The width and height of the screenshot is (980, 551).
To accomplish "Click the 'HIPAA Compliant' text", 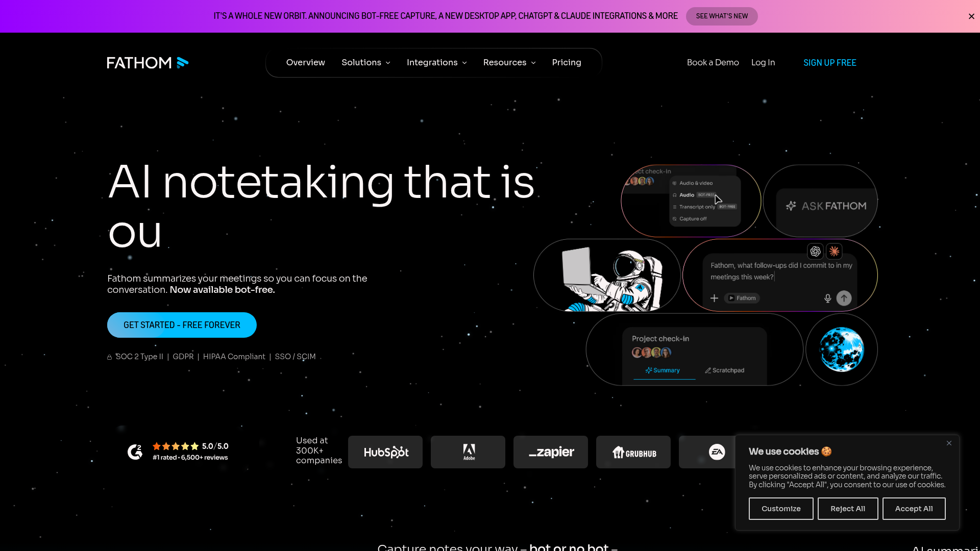I will 234,357.
